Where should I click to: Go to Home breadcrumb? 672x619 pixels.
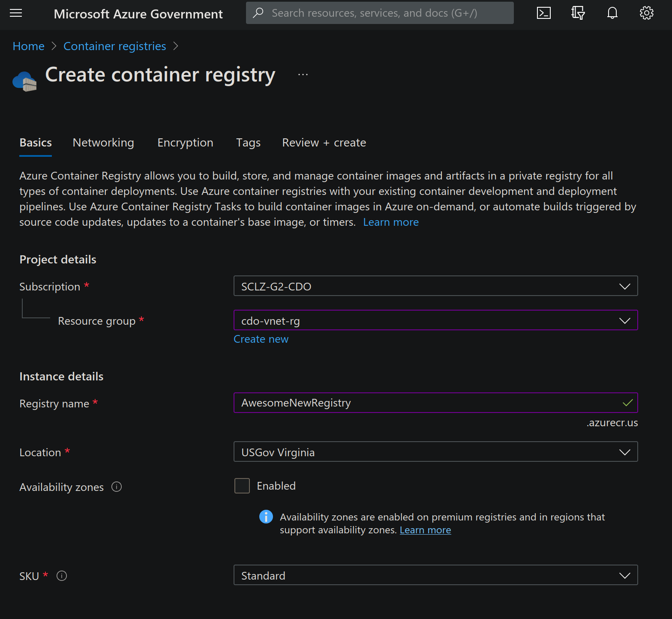point(29,46)
